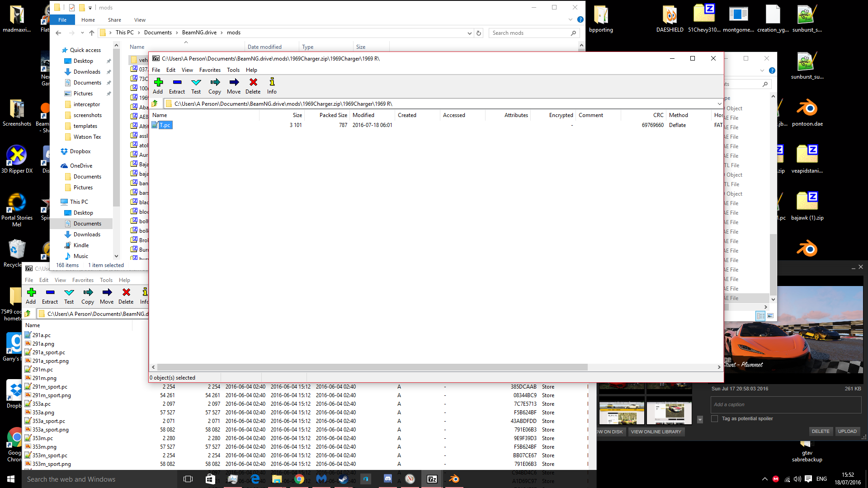Select 3D Ripper DX desktop icon

click(x=17, y=159)
